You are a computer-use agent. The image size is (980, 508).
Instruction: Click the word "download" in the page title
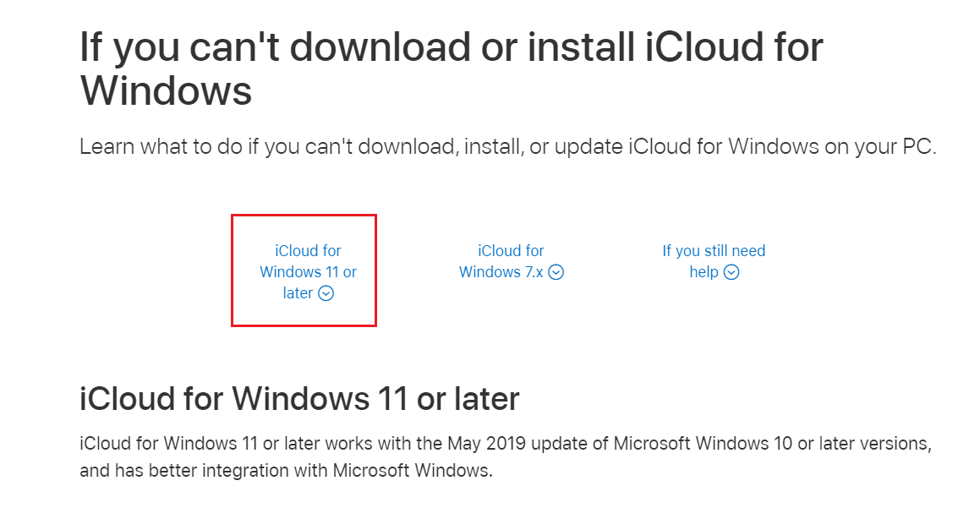[x=380, y=46]
